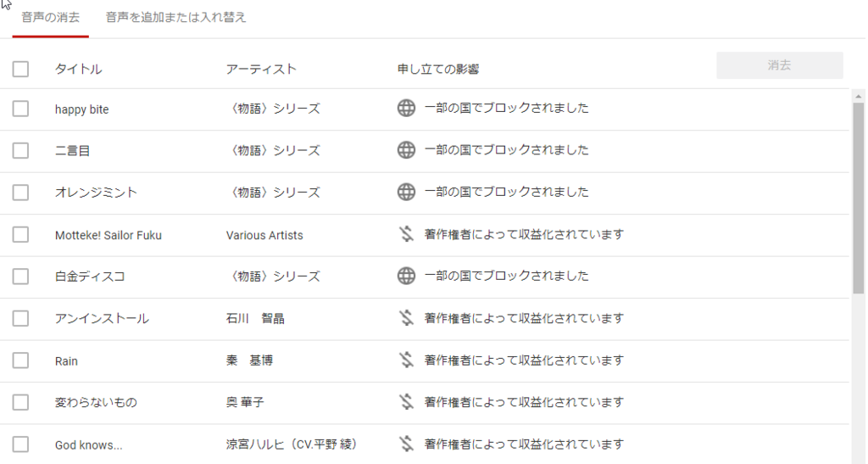Screen dimensions: 868x464
Task: Click monetization icon in 変わらないもの row
Action: [x=406, y=401]
